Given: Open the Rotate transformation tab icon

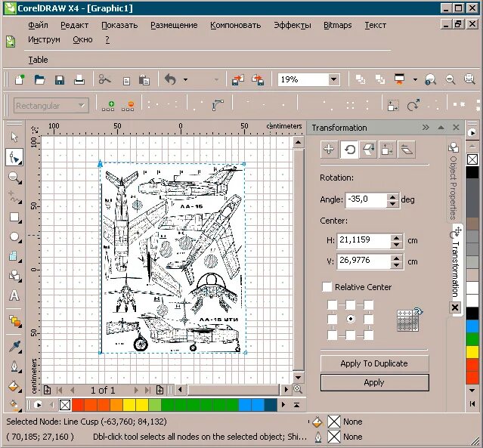Looking at the screenshot, I should pos(349,150).
